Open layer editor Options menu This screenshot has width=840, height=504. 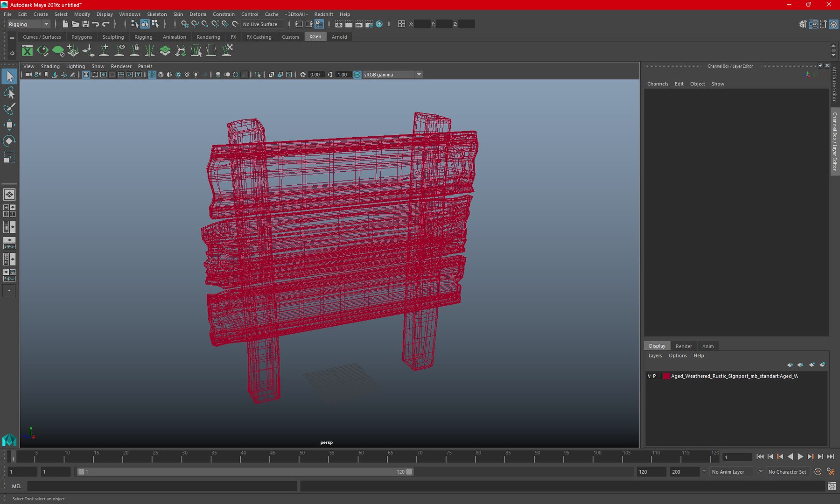point(678,356)
